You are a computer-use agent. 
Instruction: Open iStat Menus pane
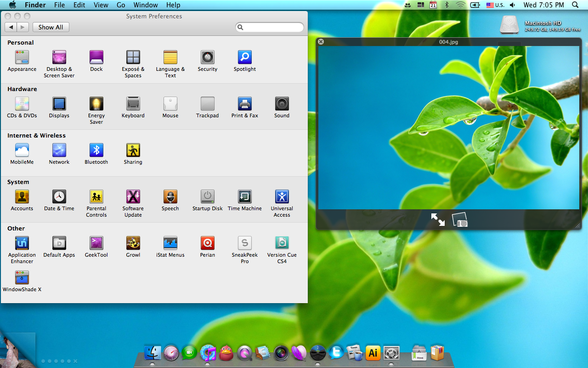pyautogui.click(x=170, y=247)
